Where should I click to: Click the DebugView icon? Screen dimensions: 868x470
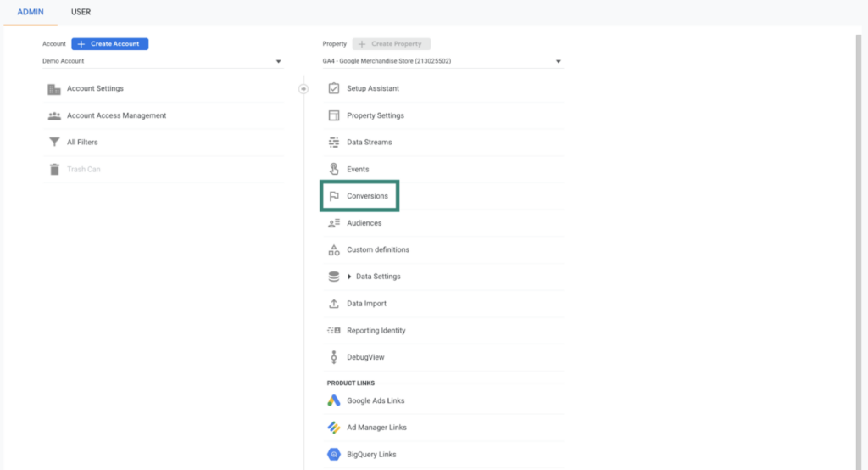334,357
